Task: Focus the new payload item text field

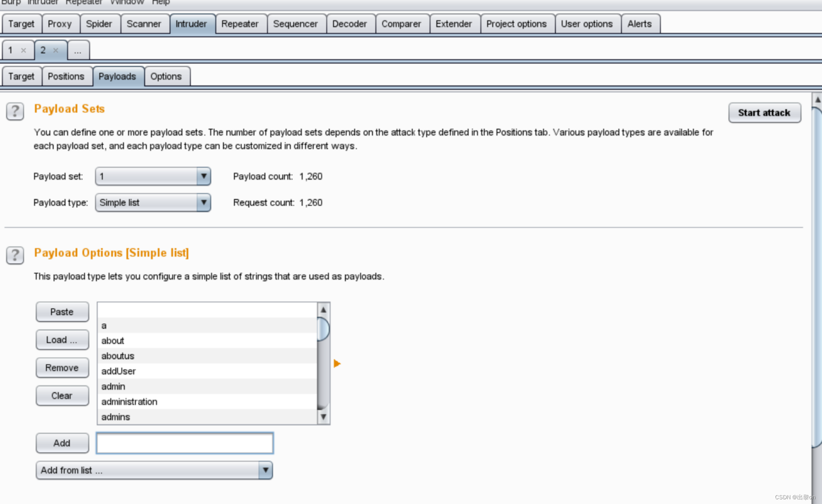Action: click(x=185, y=443)
